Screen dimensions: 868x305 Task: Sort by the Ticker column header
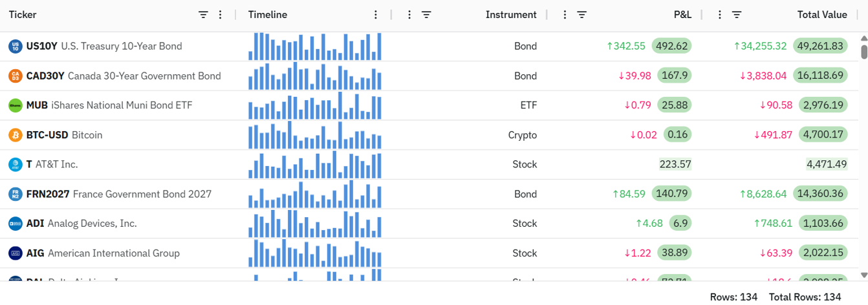tap(23, 15)
